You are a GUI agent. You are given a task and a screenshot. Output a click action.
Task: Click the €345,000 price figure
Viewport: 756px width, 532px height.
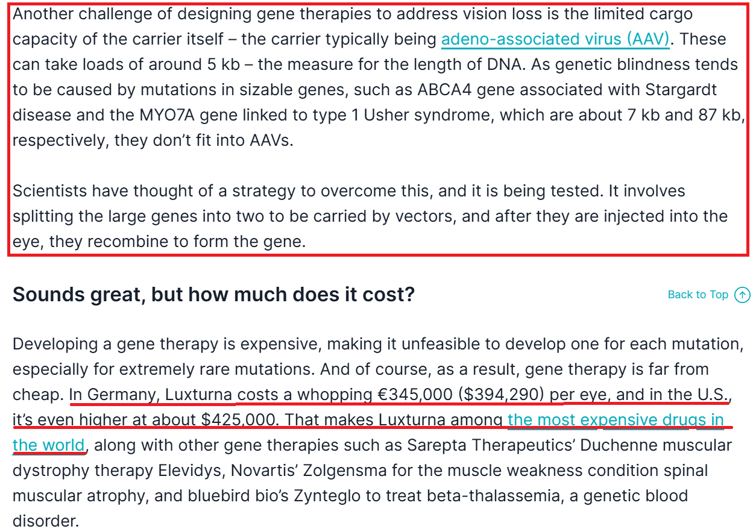point(415,395)
